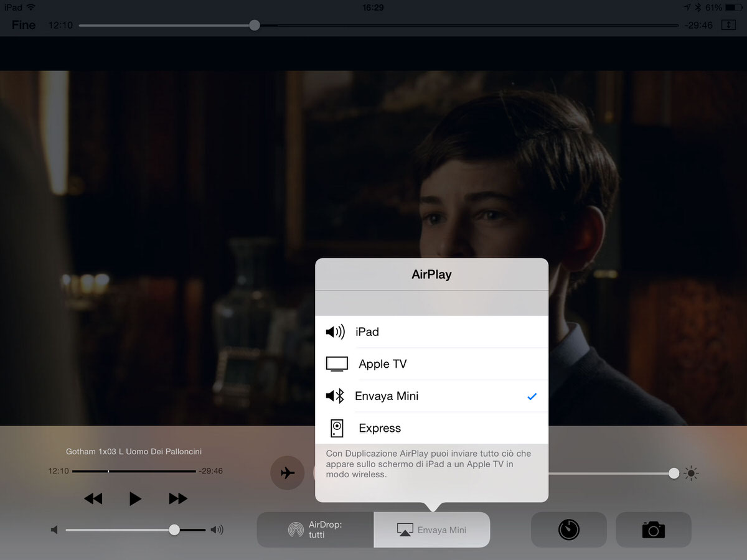The height and width of the screenshot is (560, 747).
Task: Click the 16:29 clock in status bar
Action: [373, 7]
